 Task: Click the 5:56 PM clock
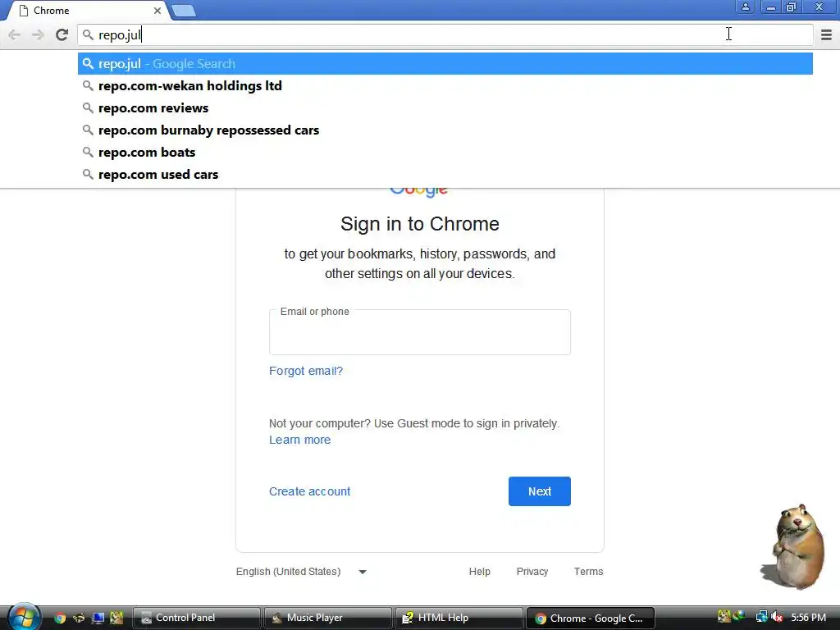point(808,617)
